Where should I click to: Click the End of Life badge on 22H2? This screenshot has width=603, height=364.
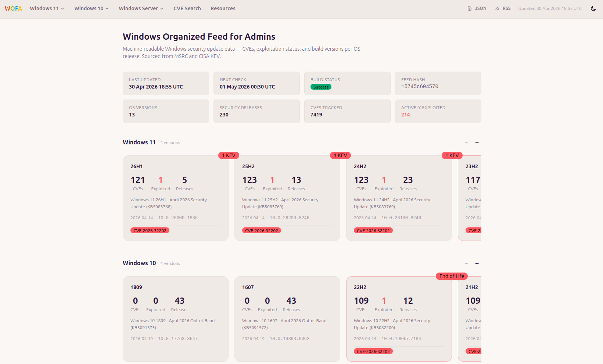[452, 276]
